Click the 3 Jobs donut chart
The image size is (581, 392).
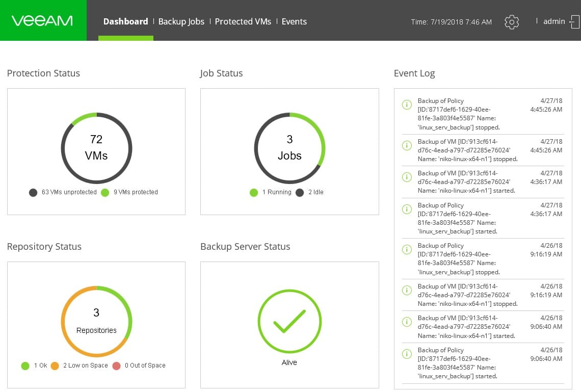(x=289, y=148)
